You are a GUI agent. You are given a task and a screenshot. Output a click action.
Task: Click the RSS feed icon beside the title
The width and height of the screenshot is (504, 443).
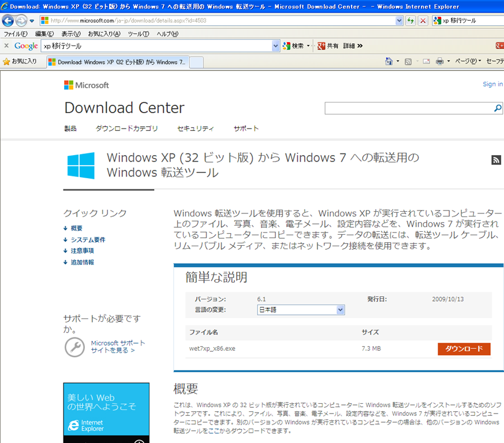coord(496,160)
